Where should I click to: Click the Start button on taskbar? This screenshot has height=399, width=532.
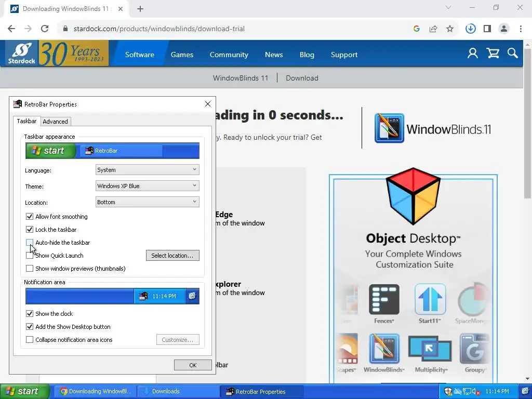click(x=25, y=391)
